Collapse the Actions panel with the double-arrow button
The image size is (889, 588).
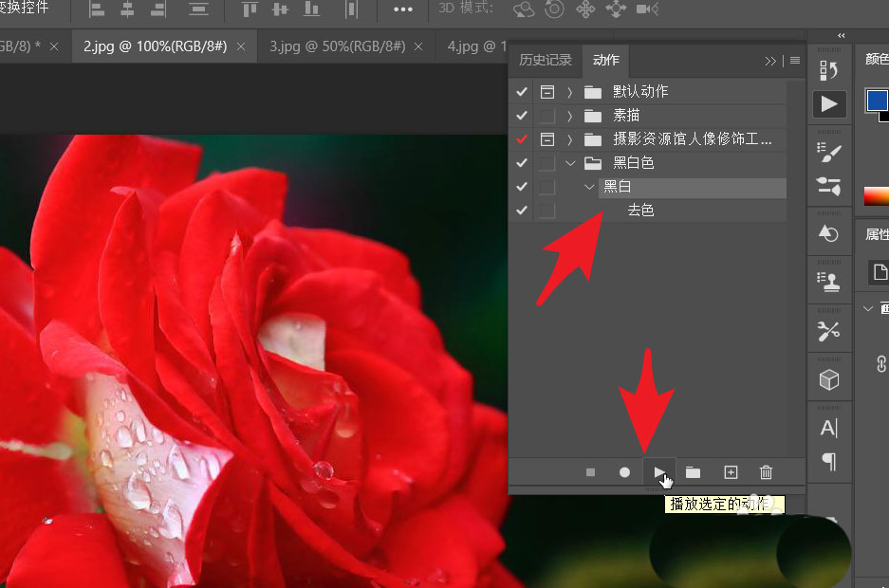click(770, 61)
